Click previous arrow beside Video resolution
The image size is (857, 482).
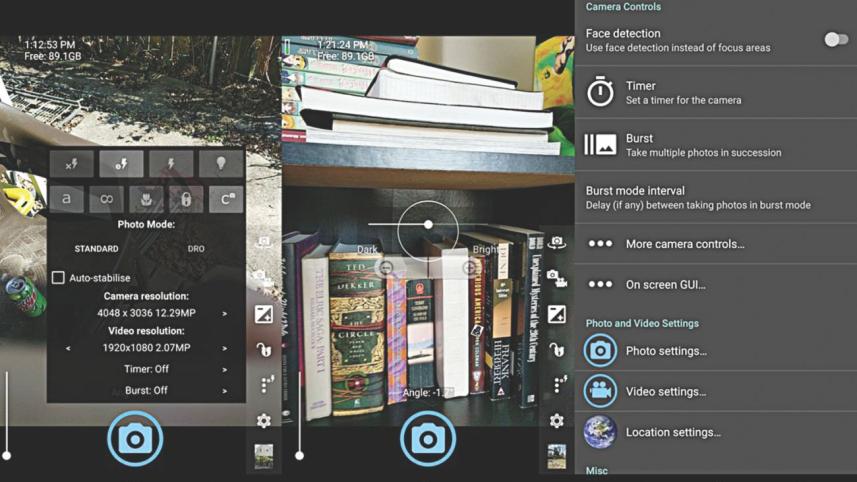point(68,348)
